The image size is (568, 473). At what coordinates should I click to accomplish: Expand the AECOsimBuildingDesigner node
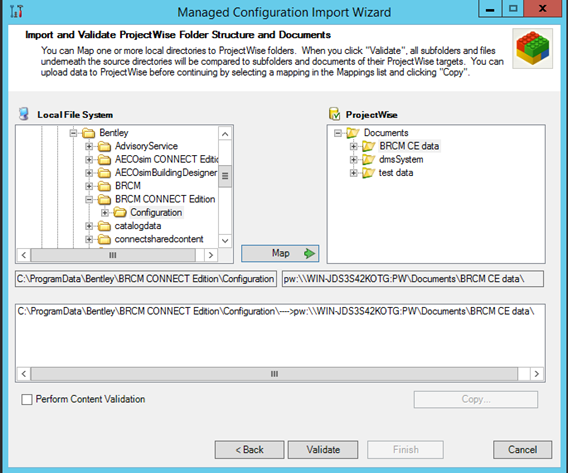tap(89, 173)
